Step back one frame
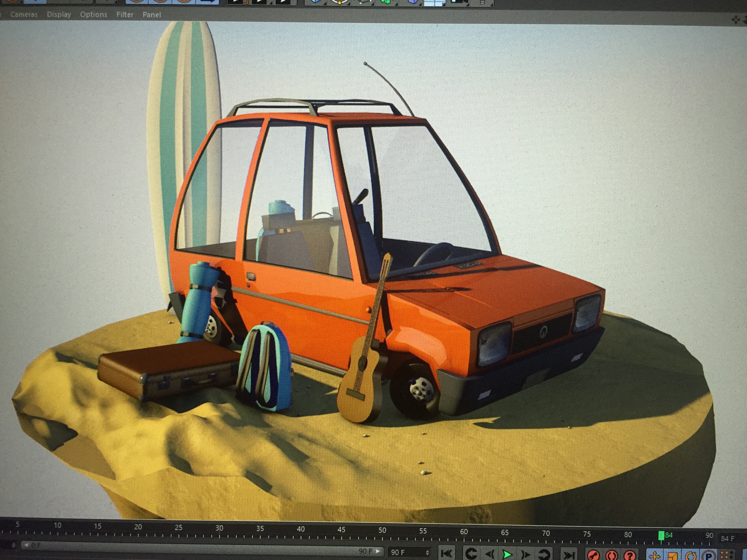Image resolution: width=747 pixels, height=560 pixels. (x=489, y=554)
